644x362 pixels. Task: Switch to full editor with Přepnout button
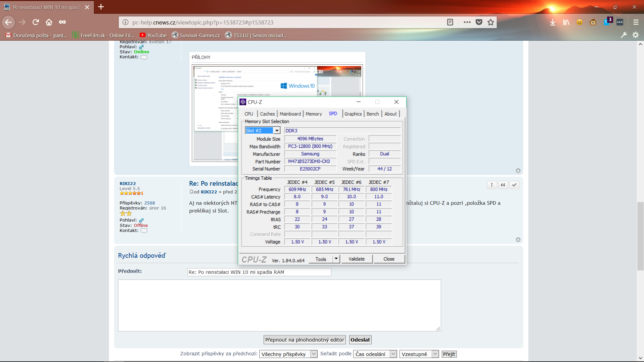click(305, 340)
